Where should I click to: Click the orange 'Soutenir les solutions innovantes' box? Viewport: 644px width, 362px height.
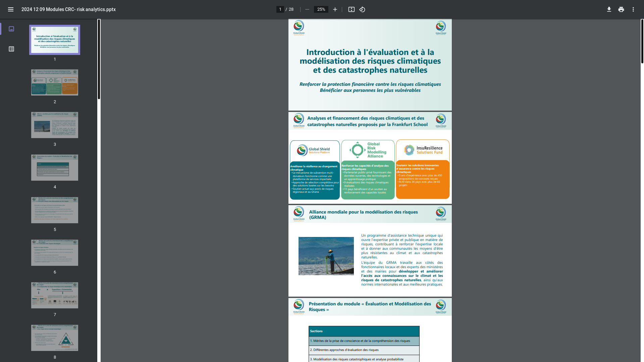[x=423, y=179]
